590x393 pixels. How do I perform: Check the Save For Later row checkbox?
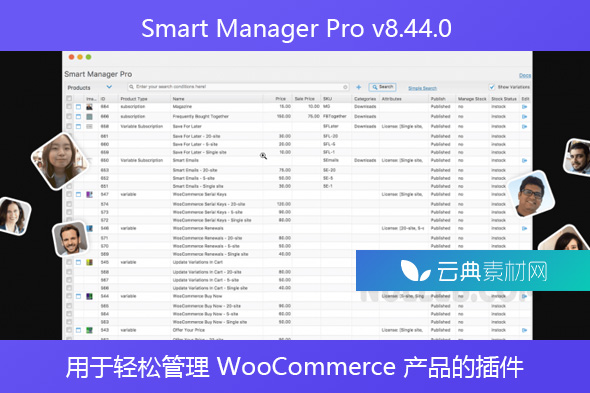(x=69, y=126)
